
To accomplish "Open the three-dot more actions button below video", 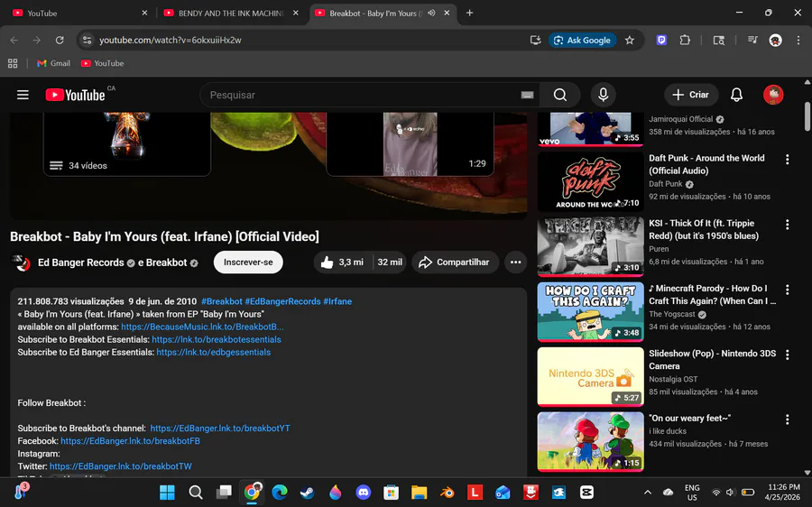I will (x=515, y=262).
